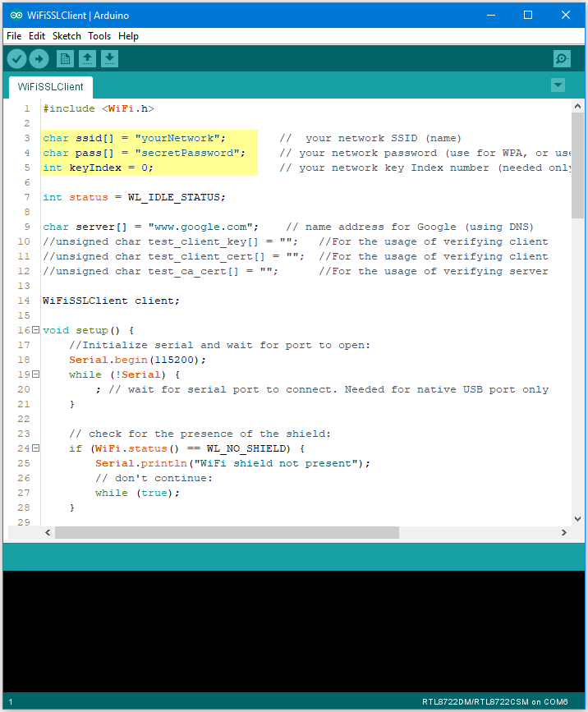This screenshot has width=588, height=712.
Task: Save the sketch with the Save icon
Action: (109, 59)
